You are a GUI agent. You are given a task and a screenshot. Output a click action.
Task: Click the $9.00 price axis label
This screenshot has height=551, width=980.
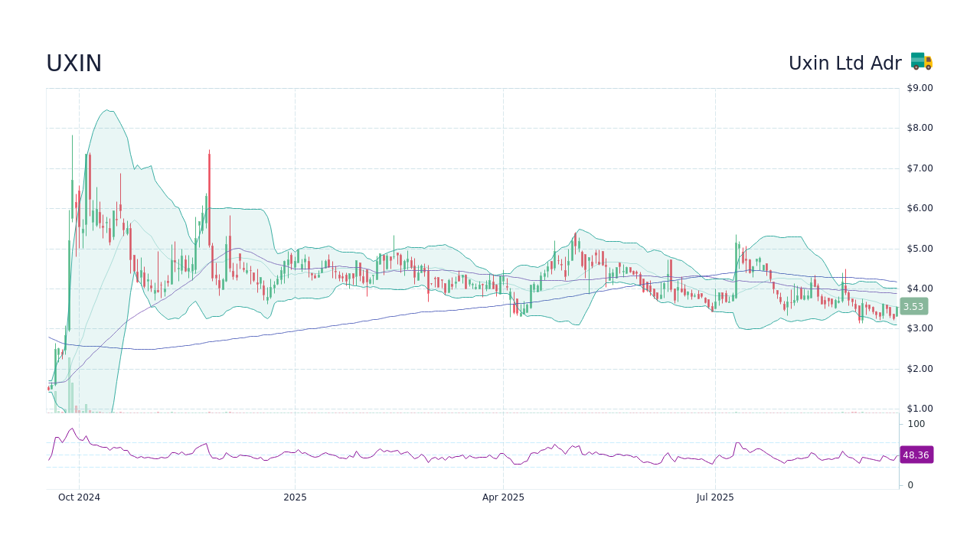(918, 87)
